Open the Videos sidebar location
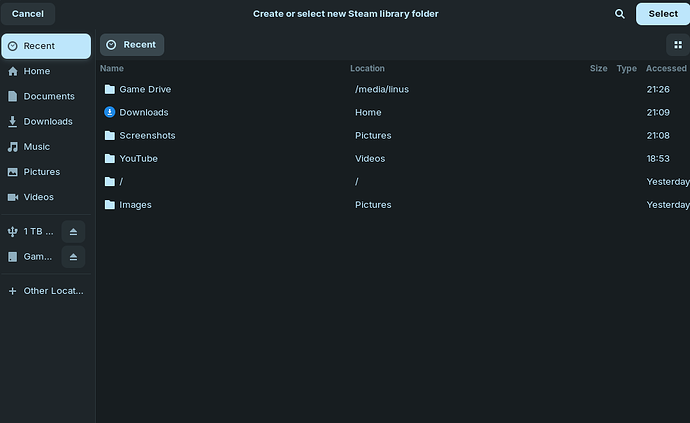The width and height of the screenshot is (690, 423). click(39, 197)
